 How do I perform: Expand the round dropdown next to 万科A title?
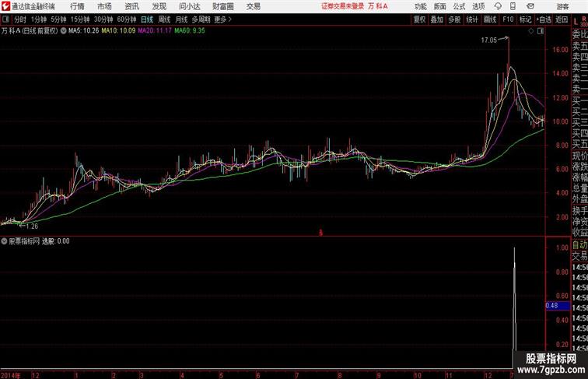click(63, 31)
